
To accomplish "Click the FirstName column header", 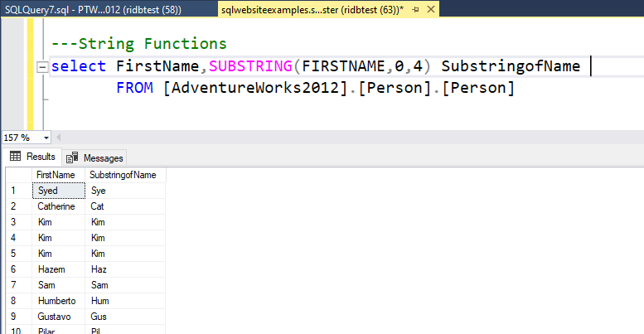I will [58, 175].
